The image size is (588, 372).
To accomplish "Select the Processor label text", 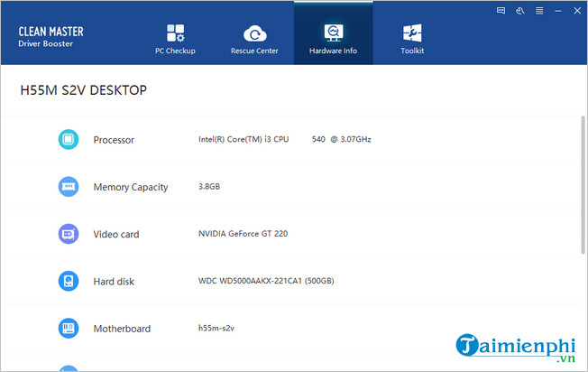I will [x=114, y=140].
